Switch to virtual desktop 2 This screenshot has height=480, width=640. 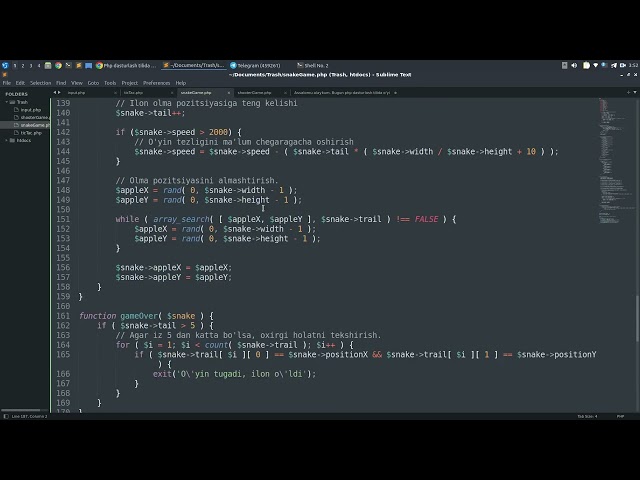[23, 65]
